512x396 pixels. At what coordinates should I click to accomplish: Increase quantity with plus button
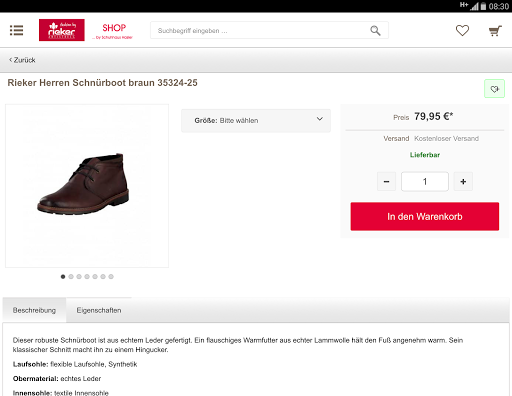point(463,182)
